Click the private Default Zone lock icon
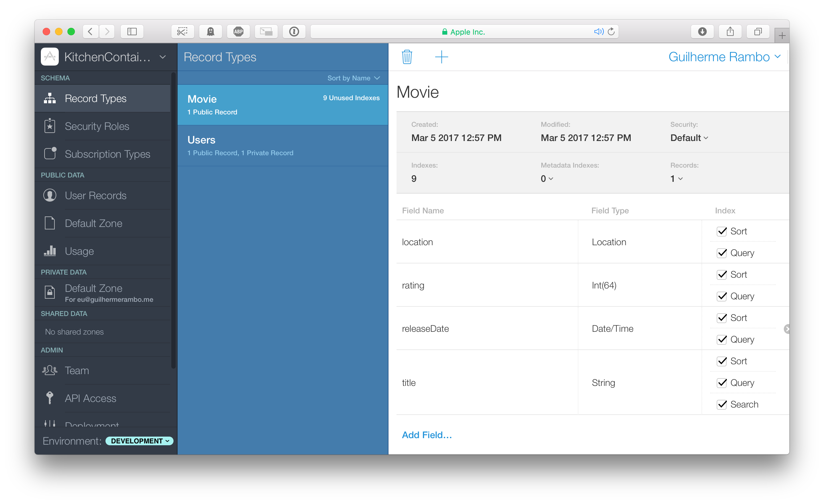The height and width of the screenshot is (504, 824). 50,293
